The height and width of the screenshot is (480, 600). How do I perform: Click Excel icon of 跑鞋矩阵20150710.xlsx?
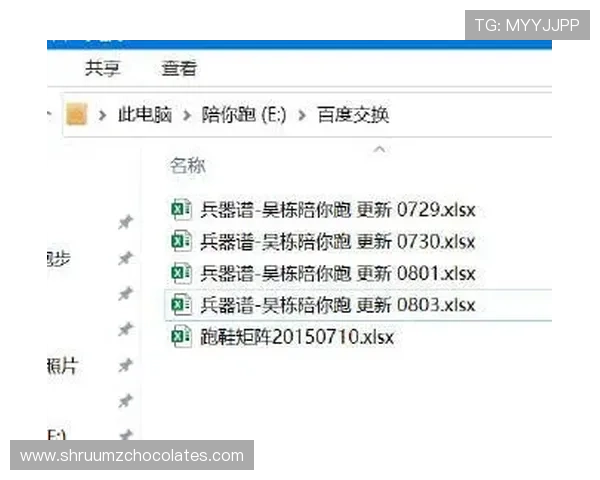181,336
